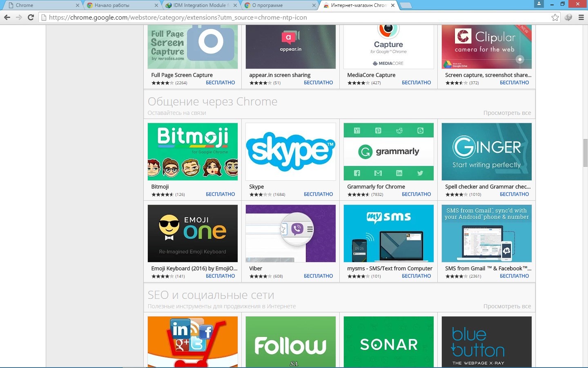Click БЕСПЛАТНО button under Skype

tap(318, 194)
